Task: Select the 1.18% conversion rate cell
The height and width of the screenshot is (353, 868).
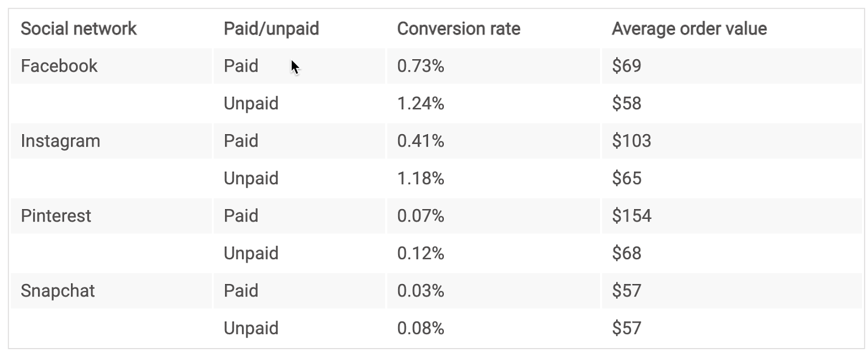Action: pos(420,178)
